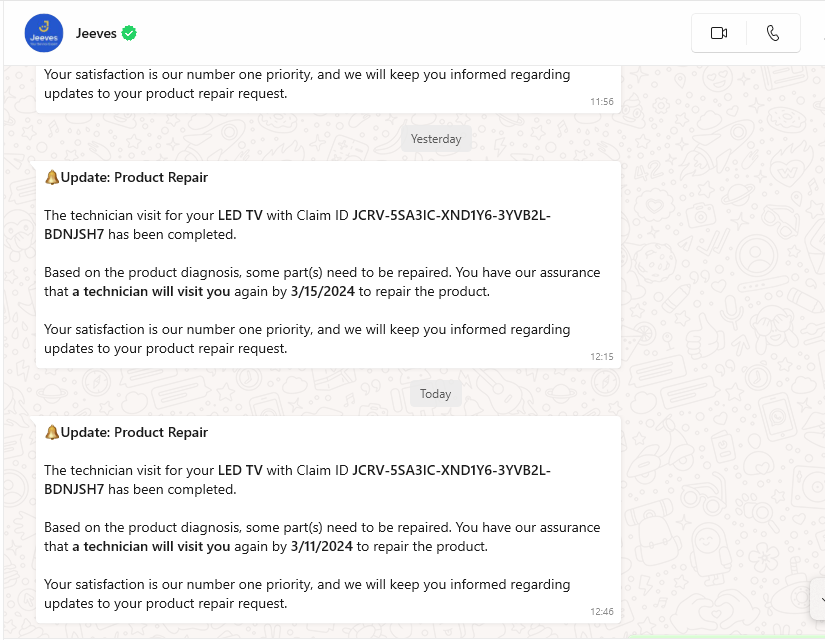
Task: Click the bell emoji in yesterday's update
Action: (50, 177)
